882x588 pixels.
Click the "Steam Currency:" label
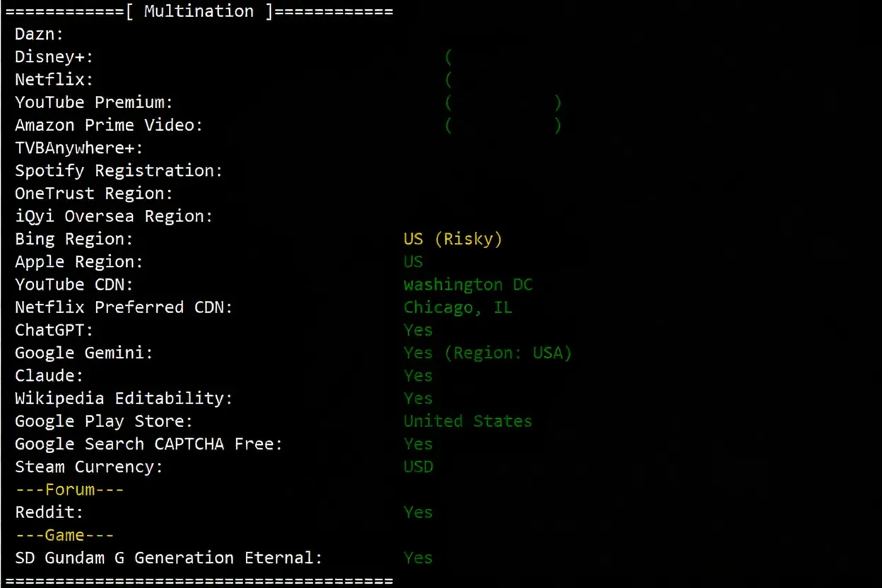pyautogui.click(x=89, y=466)
